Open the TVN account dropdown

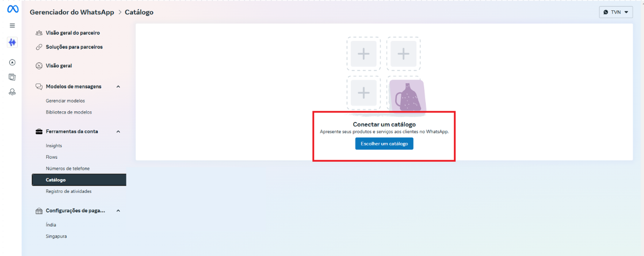coord(616,12)
